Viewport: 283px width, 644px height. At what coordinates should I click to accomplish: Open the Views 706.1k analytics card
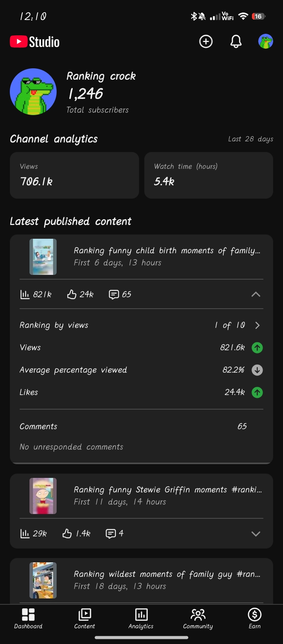(74, 175)
